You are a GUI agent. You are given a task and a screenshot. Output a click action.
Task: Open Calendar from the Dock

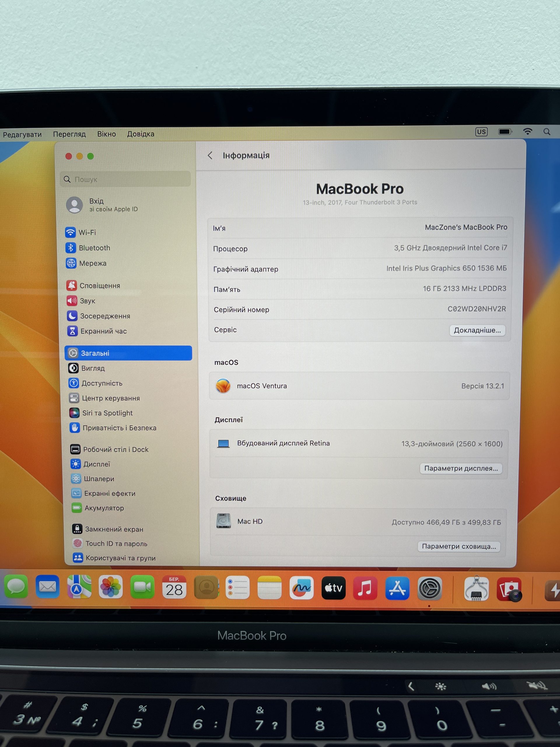coord(174,588)
